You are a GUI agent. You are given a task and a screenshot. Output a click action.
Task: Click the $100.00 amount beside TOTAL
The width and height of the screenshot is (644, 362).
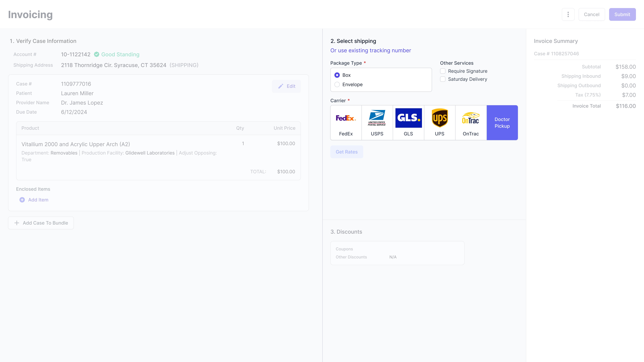[x=286, y=172]
